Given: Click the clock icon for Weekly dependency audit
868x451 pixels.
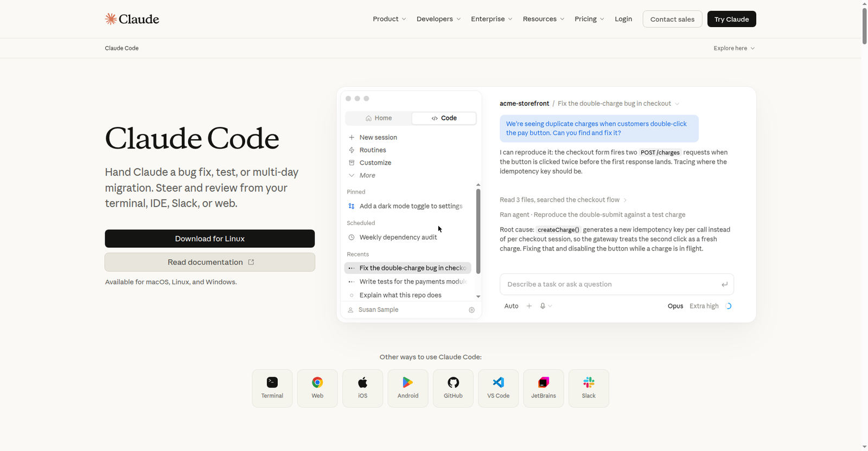Looking at the screenshot, I should tap(352, 237).
